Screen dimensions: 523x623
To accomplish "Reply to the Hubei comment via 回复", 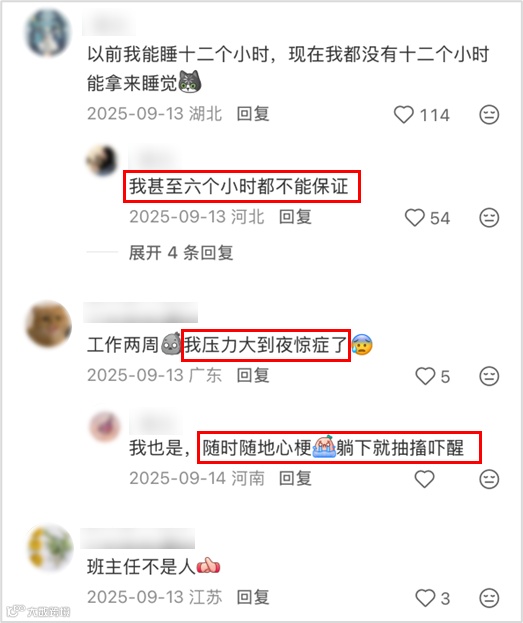I will click(x=253, y=114).
